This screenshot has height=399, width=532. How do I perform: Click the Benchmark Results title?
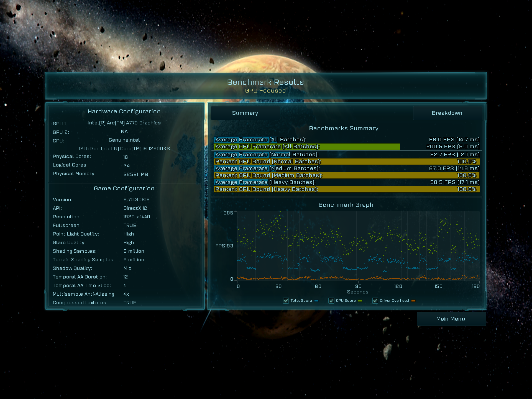pyautogui.click(x=265, y=82)
